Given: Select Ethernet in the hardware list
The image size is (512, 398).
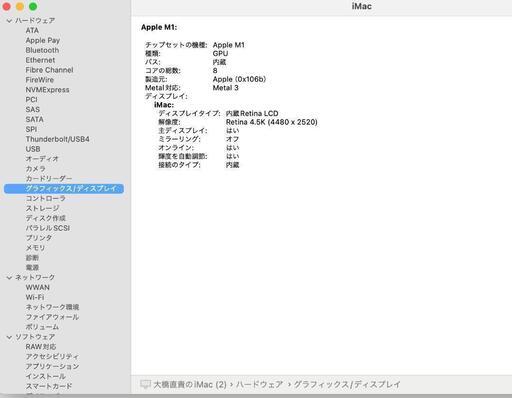Looking at the screenshot, I should coord(40,60).
